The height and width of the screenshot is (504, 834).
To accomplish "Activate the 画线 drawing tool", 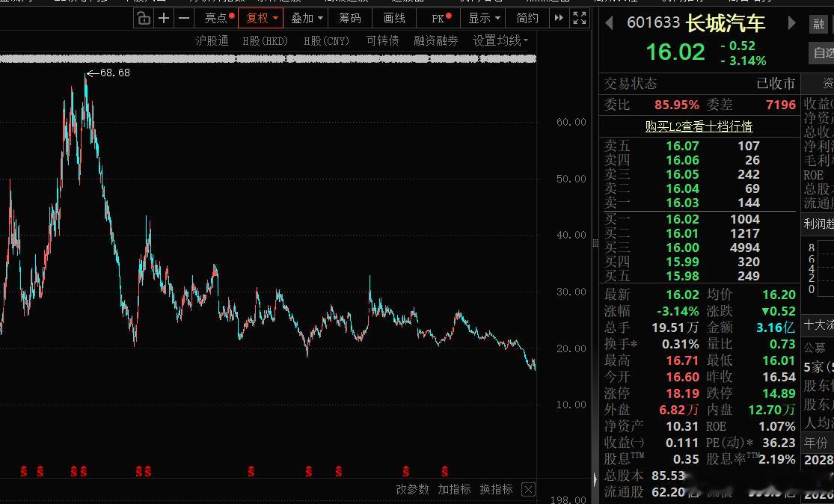I will pos(395,18).
